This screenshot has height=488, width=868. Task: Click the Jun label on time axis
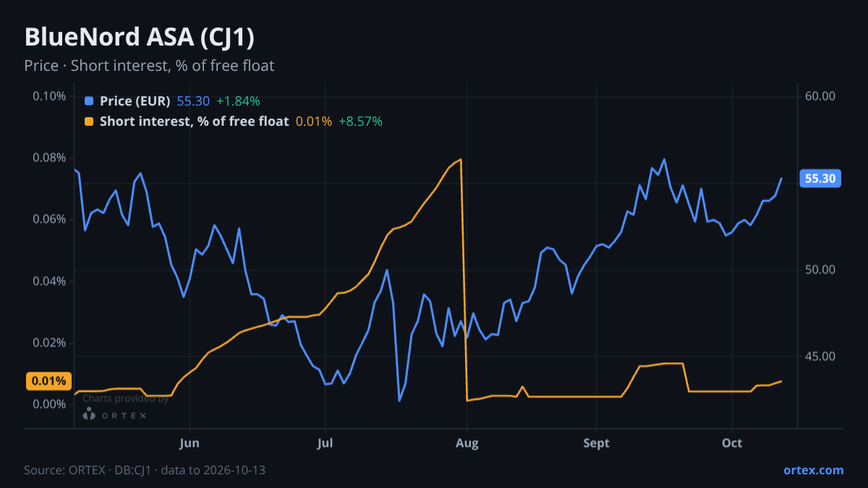coord(190,442)
